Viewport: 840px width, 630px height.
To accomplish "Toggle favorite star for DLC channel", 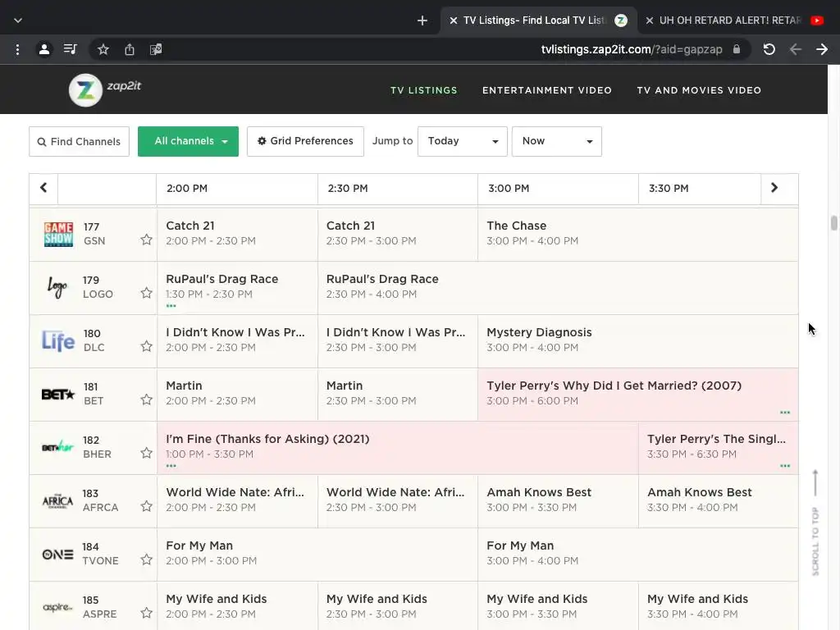I will pos(146,346).
